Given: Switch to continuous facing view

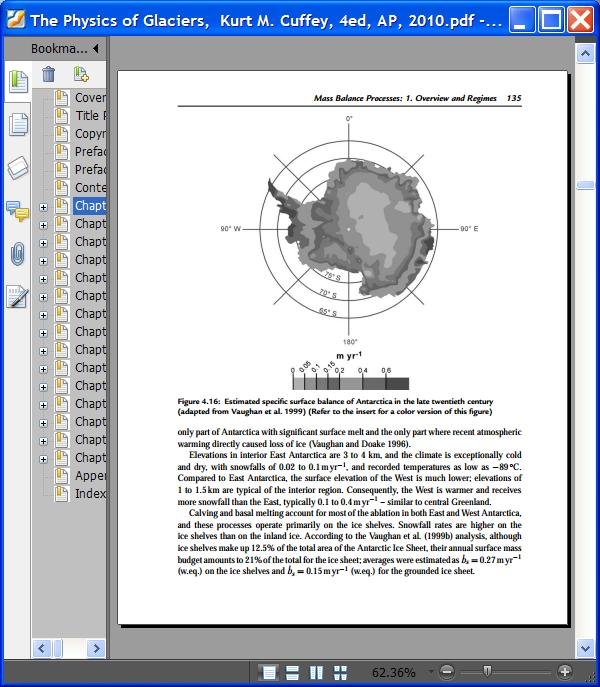Looking at the screenshot, I should (341, 672).
